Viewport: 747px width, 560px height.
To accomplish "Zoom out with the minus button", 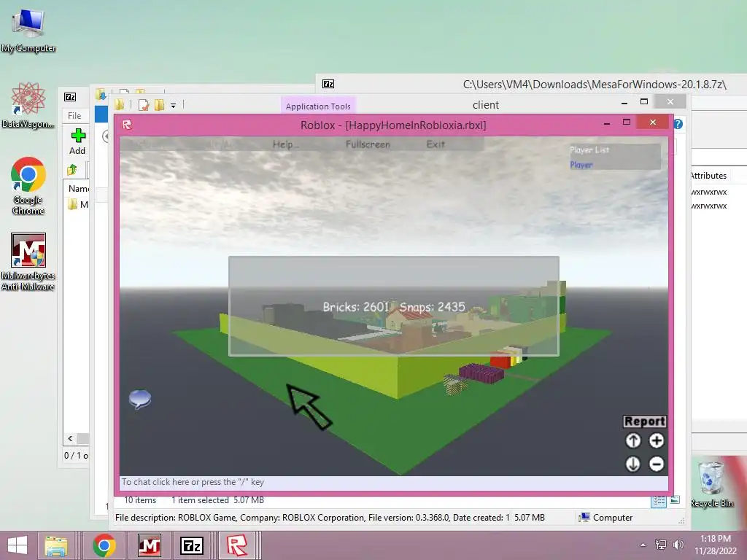I will click(x=657, y=464).
